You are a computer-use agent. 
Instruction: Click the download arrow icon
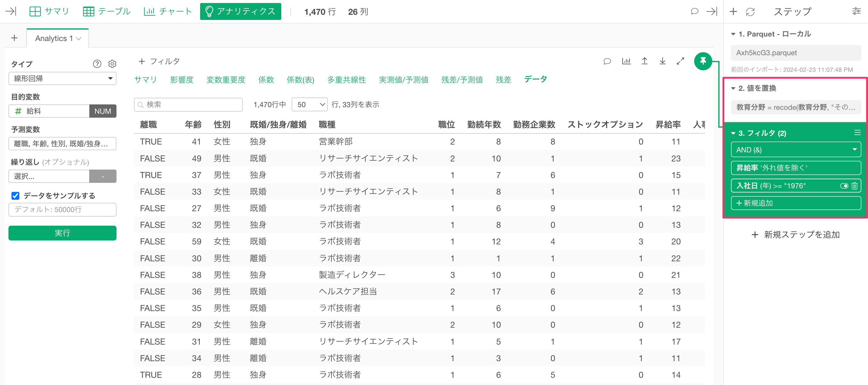pyautogui.click(x=662, y=61)
